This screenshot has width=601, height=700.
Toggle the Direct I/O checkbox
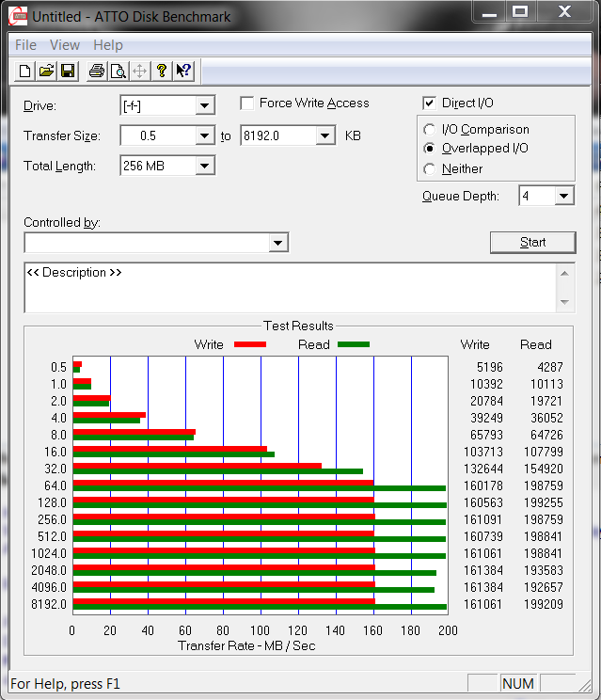(x=430, y=103)
